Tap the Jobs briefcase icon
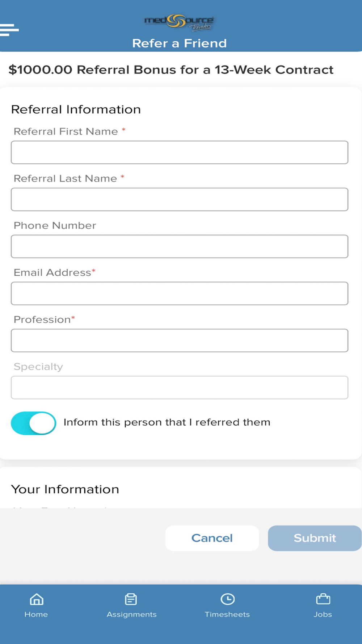 point(323,599)
